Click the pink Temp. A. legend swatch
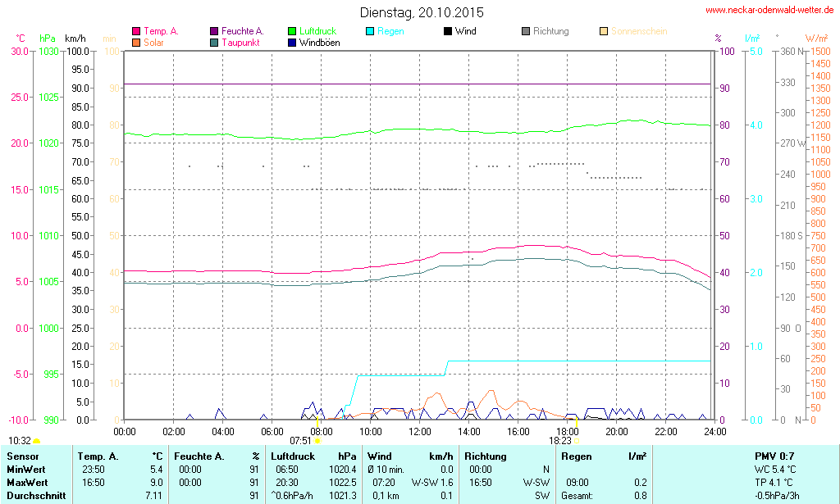Screen dimensions: 840x504 [136, 32]
